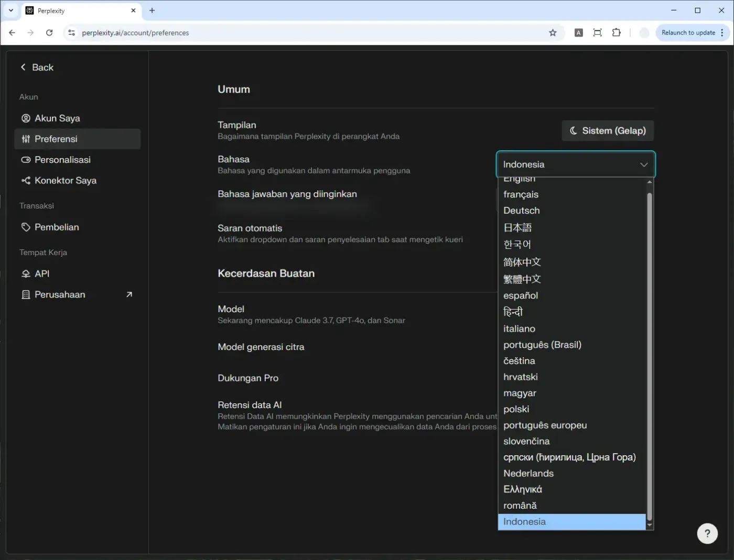The image size is (734, 560).
Task: Open the Sistem (Gelap) appearance selector
Action: coord(608,131)
